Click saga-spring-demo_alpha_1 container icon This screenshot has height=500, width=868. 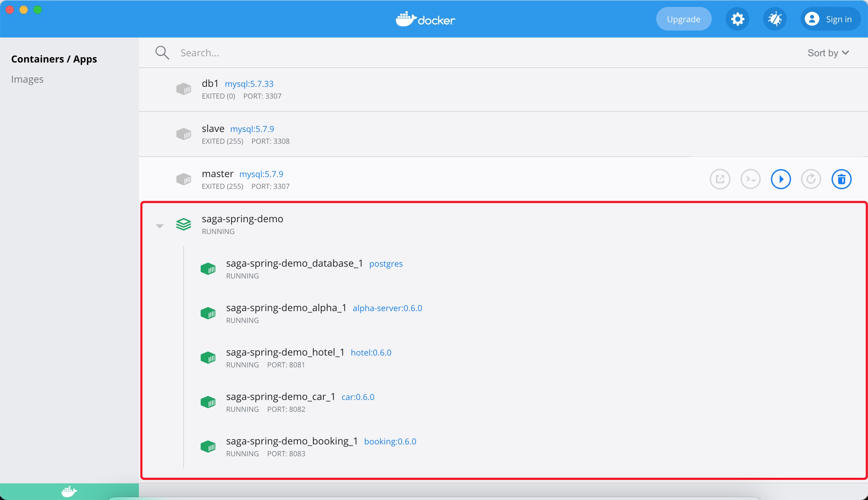point(208,313)
